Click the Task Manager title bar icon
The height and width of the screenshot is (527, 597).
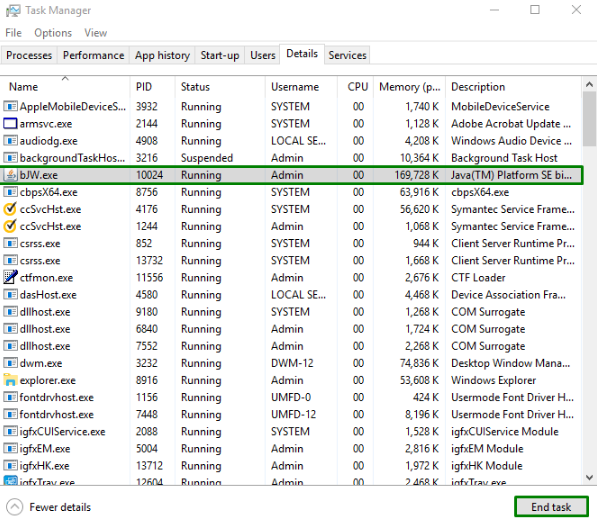pyautogui.click(x=13, y=10)
